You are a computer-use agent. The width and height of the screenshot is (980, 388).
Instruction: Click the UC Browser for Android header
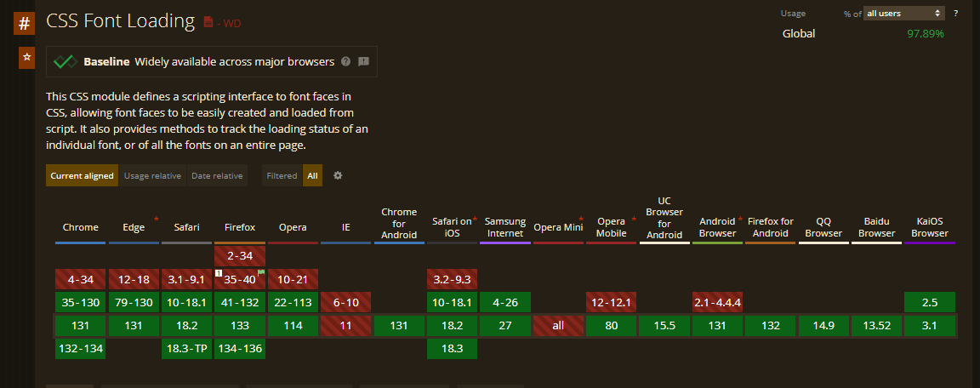pyautogui.click(x=664, y=218)
